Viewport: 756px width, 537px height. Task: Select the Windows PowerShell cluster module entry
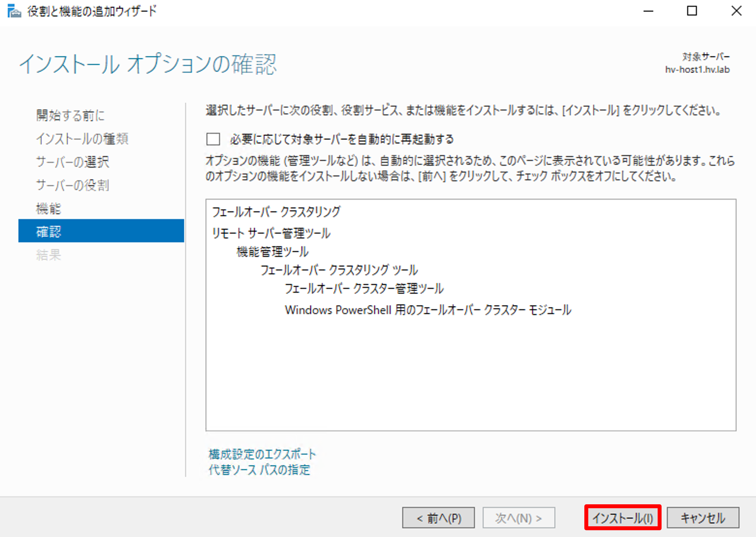[428, 310]
